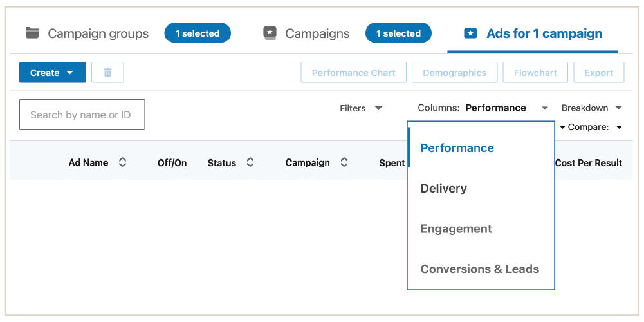Click the Off/On column header
Screen dimensions: 644x322
click(172, 163)
